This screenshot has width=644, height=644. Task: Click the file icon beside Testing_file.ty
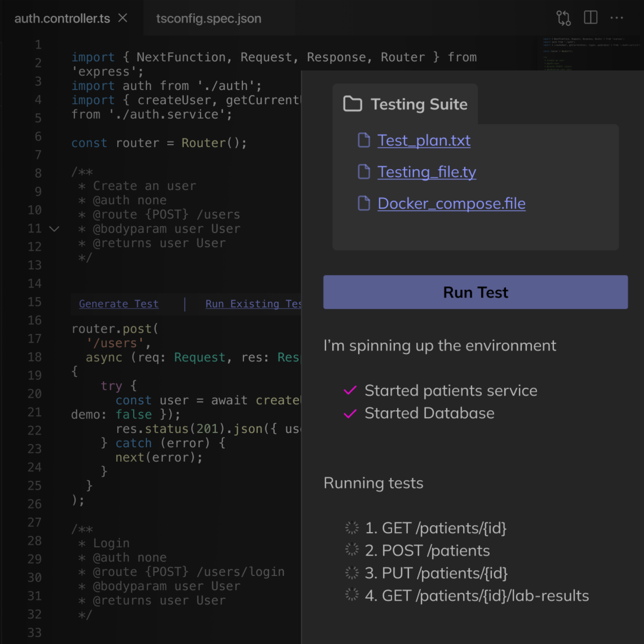(364, 172)
